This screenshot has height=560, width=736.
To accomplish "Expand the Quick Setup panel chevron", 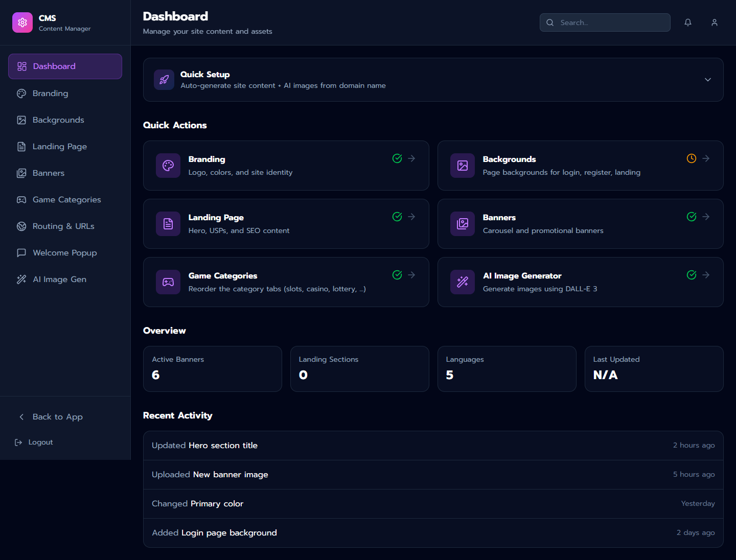I will (708, 80).
